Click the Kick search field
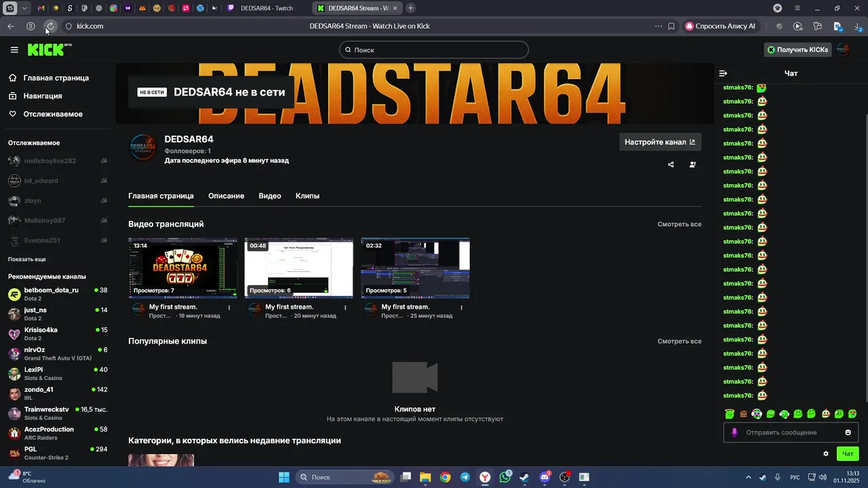 click(434, 49)
